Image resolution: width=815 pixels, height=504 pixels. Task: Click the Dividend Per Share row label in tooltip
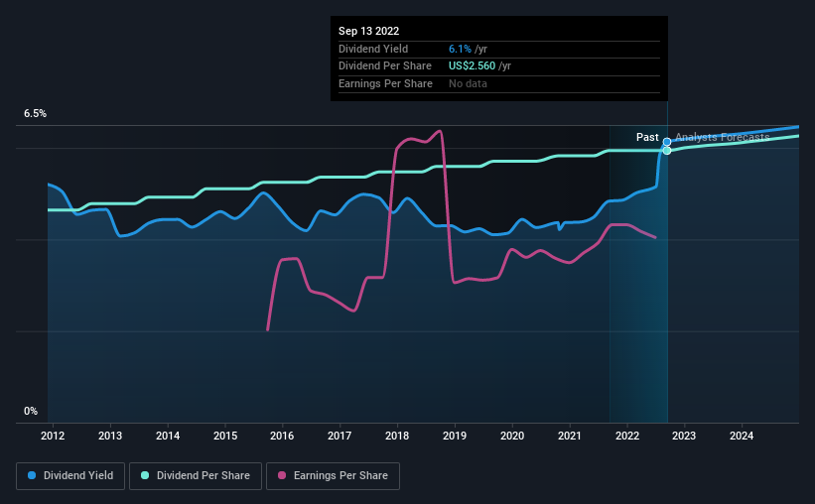tap(385, 66)
